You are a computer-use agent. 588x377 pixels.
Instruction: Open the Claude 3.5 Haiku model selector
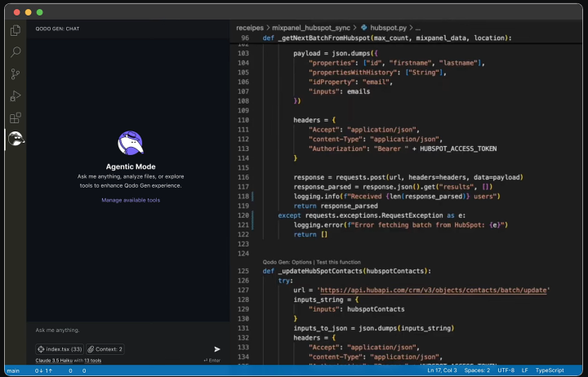pyautogui.click(x=55, y=360)
